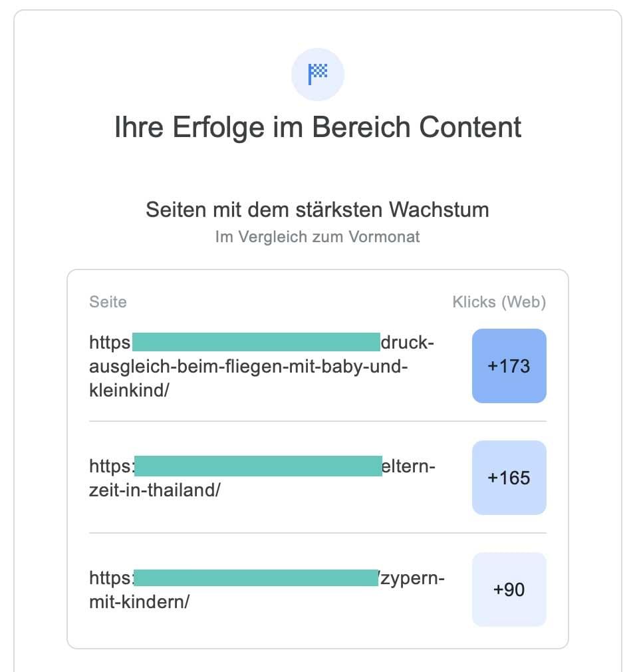Screen dimensions: 637x672
Task: Click the 'zeit-in-thailand/' line of second URL
Action: (x=154, y=490)
